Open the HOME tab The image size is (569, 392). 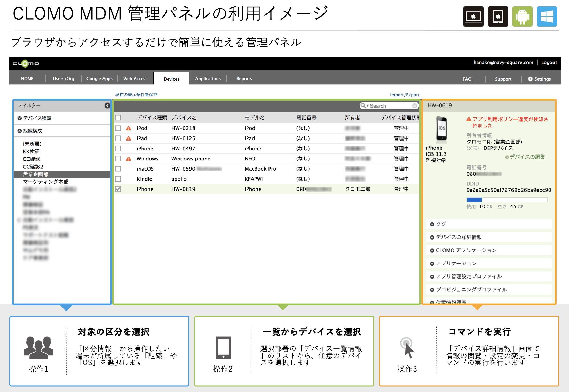27,79
